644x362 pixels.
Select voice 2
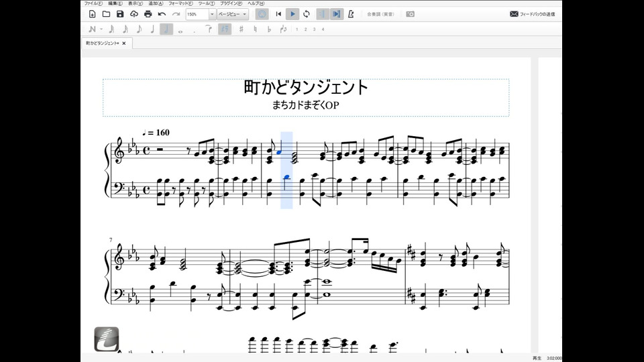[306, 29]
